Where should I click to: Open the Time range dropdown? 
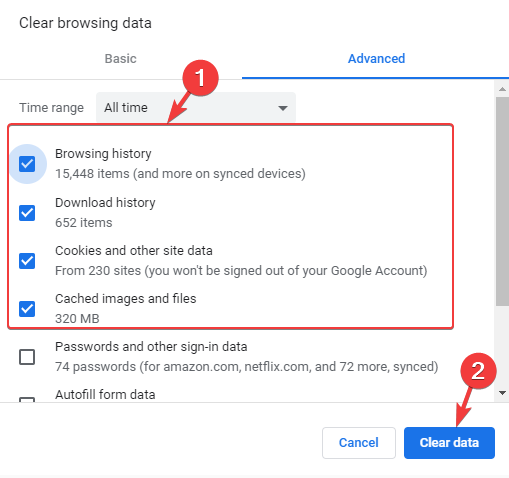click(196, 108)
